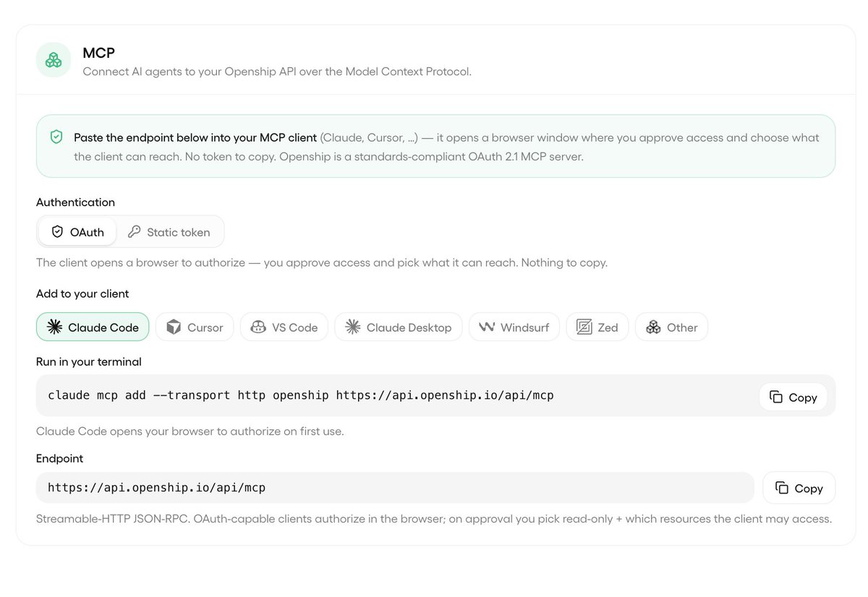Choose the Claude Code client tab

(93, 327)
